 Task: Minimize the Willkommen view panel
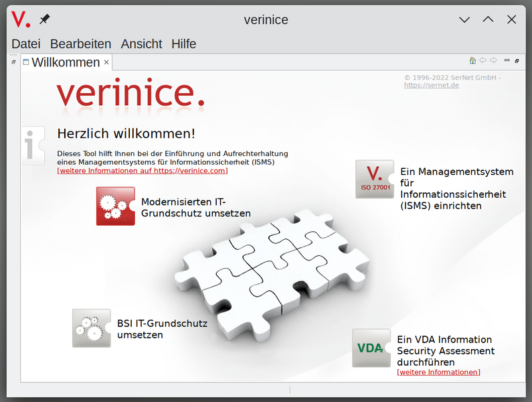(x=507, y=60)
